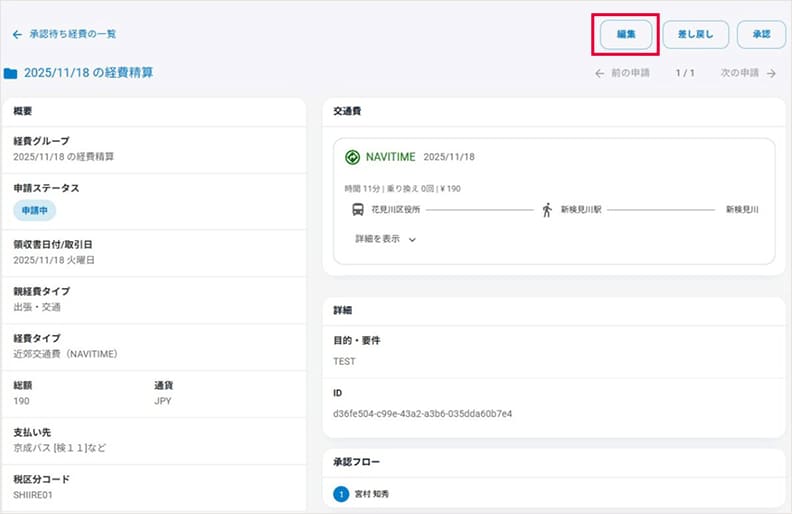This screenshot has height=514, width=792.
Task: Click the 概要 section header
Action: point(23,111)
